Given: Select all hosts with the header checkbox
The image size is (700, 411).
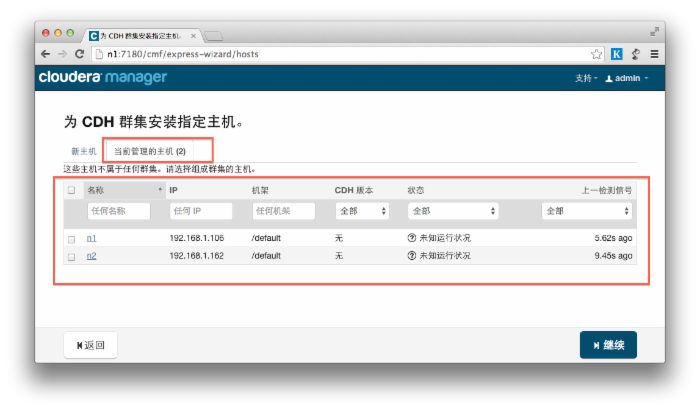Looking at the screenshot, I should 71,189.
